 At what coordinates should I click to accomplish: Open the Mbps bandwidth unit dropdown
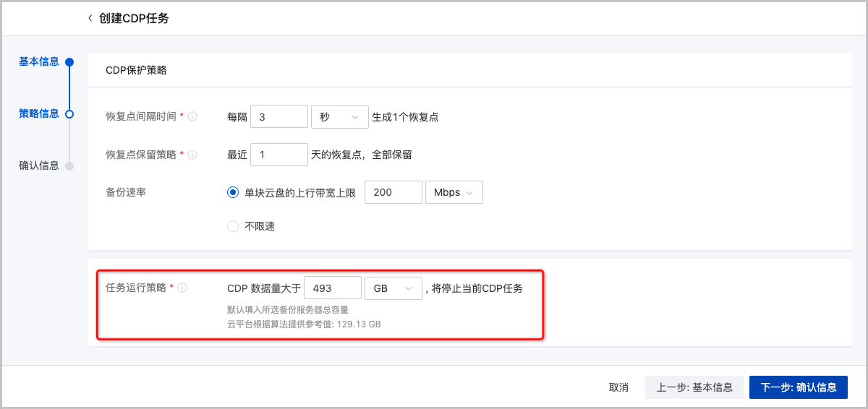454,192
